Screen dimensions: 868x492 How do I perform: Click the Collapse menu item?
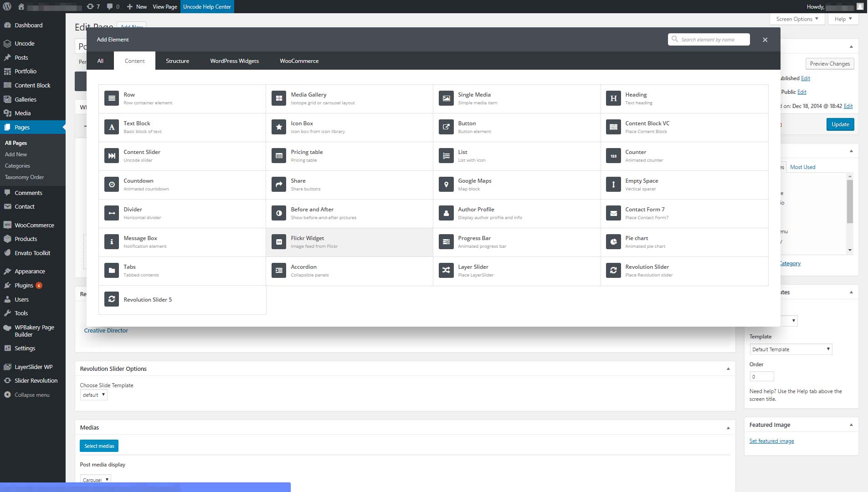(x=33, y=395)
